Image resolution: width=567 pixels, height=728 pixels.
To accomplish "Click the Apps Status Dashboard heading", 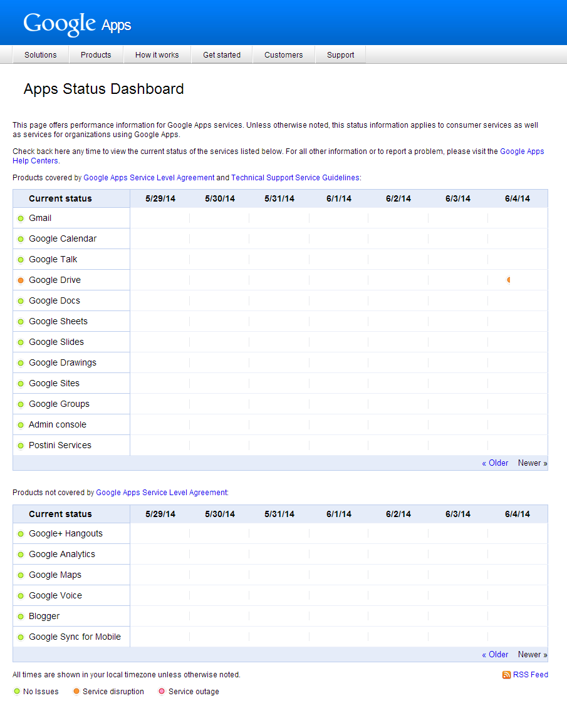I will [x=103, y=89].
